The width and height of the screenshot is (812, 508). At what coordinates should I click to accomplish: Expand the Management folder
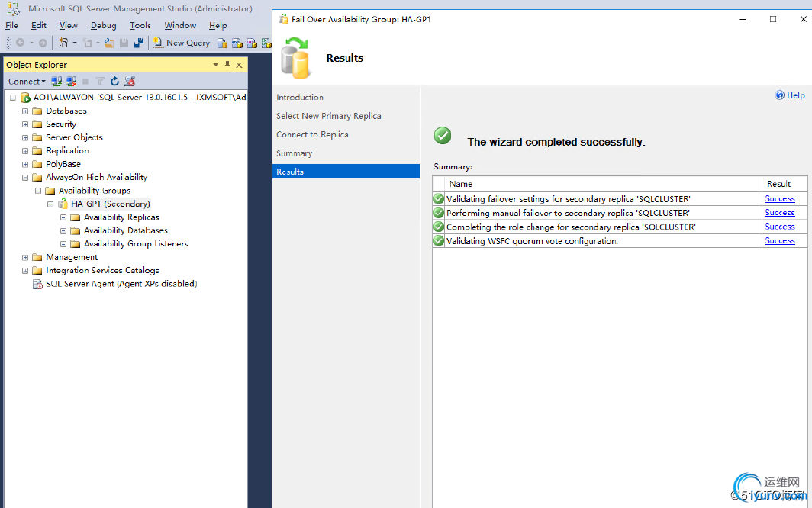click(25, 257)
